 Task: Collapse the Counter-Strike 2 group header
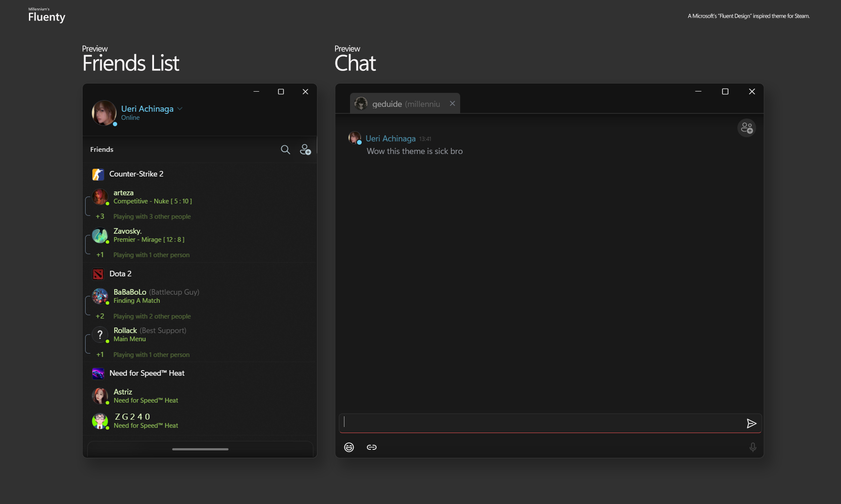200,174
